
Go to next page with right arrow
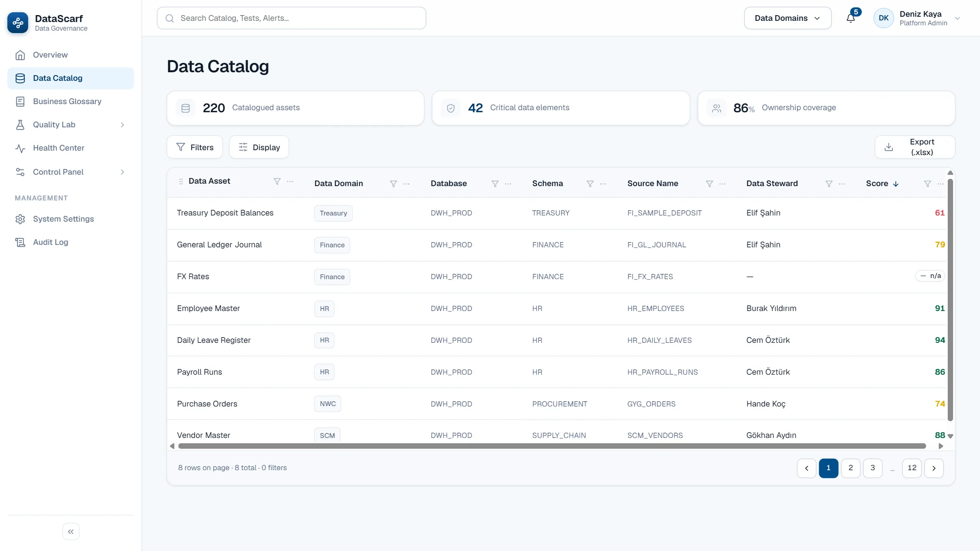[x=934, y=468]
